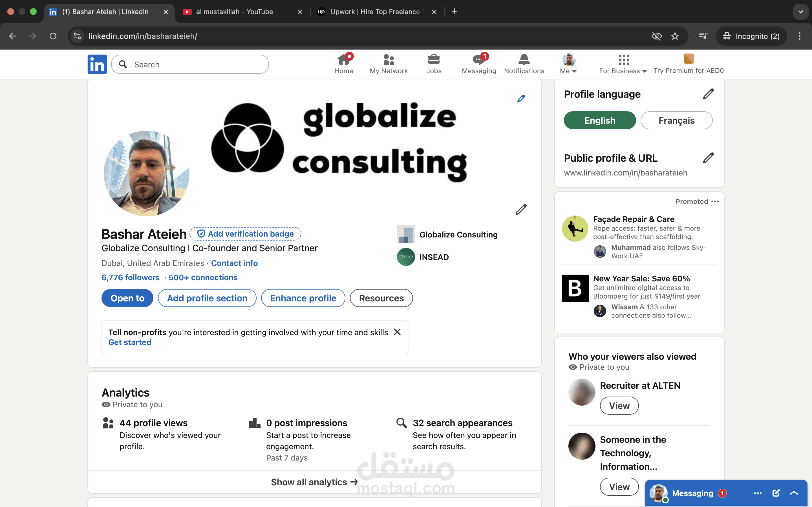This screenshot has width=812, height=507.
Task: Click the Open to button
Action: coord(127,298)
